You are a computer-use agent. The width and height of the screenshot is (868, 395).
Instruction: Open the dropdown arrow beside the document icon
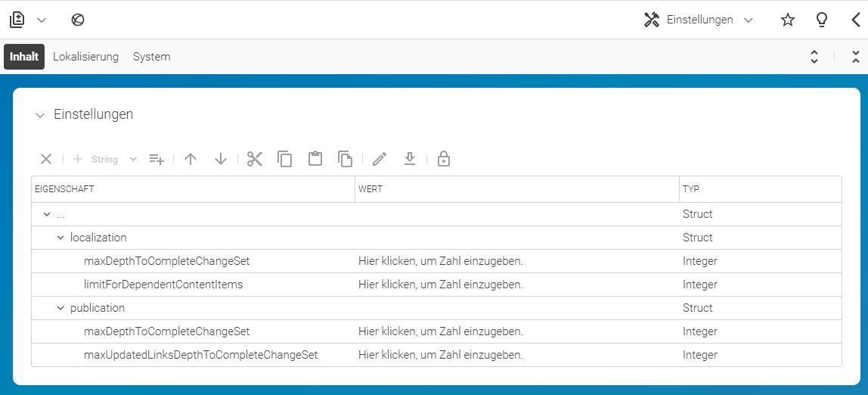(42, 20)
